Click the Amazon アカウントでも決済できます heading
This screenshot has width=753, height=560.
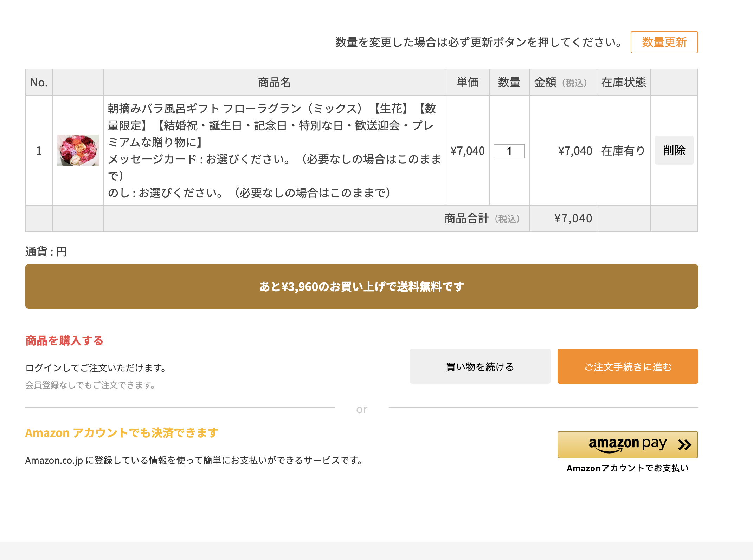[x=122, y=433]
